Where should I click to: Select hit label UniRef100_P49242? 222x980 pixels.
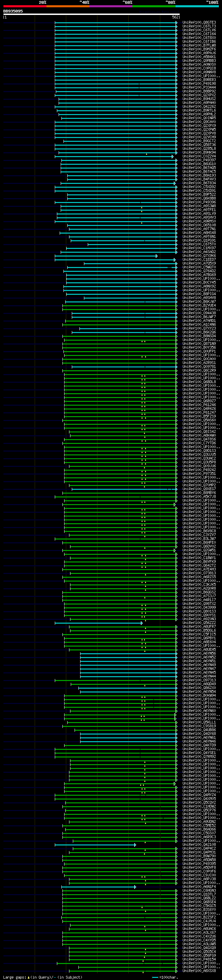click(199, 470)
